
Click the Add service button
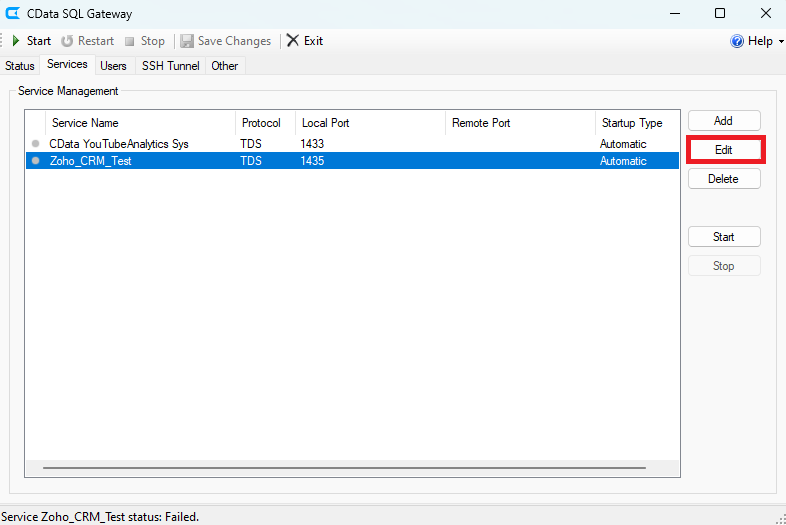pyautogui.click(x=724, y=121)
